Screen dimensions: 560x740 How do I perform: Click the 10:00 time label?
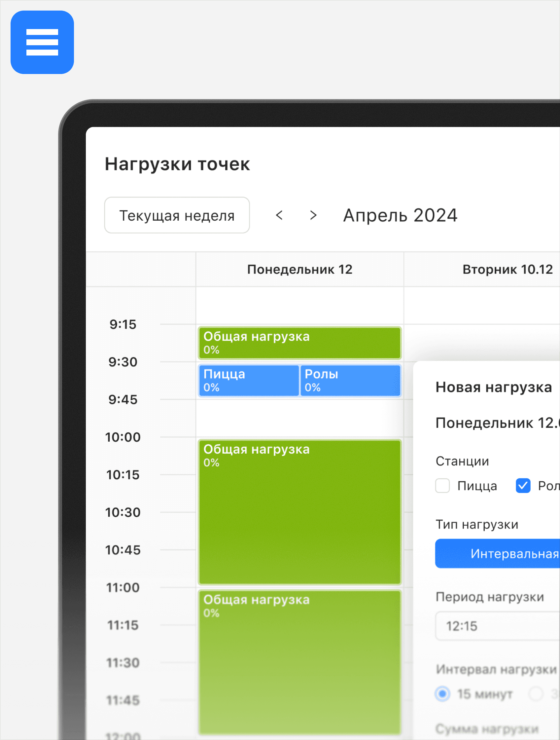123,437
